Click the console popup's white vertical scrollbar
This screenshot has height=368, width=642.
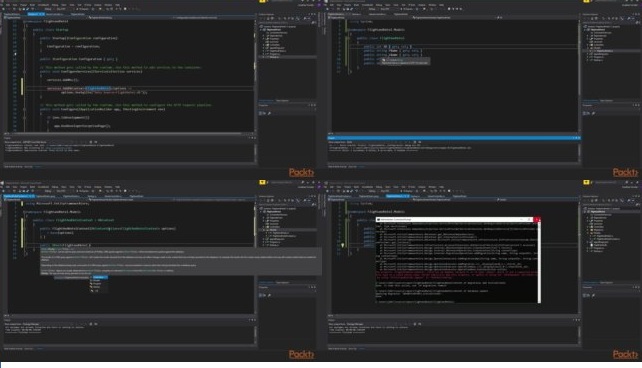click(539, 263)
